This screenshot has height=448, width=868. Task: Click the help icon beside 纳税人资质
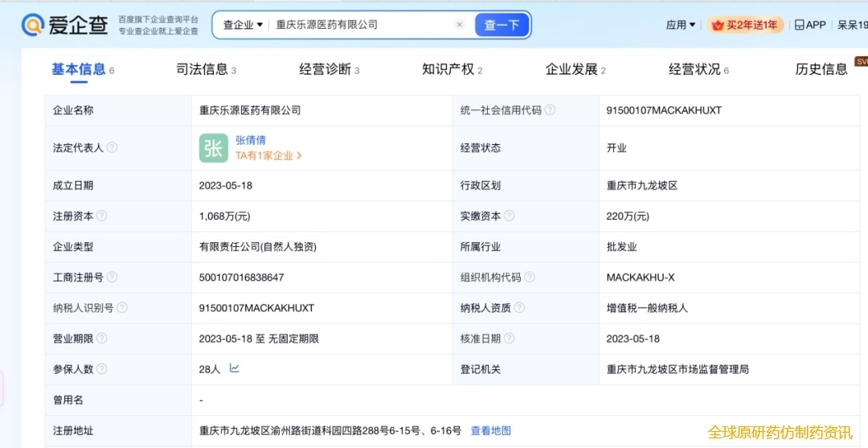click(x=519, y=308)
